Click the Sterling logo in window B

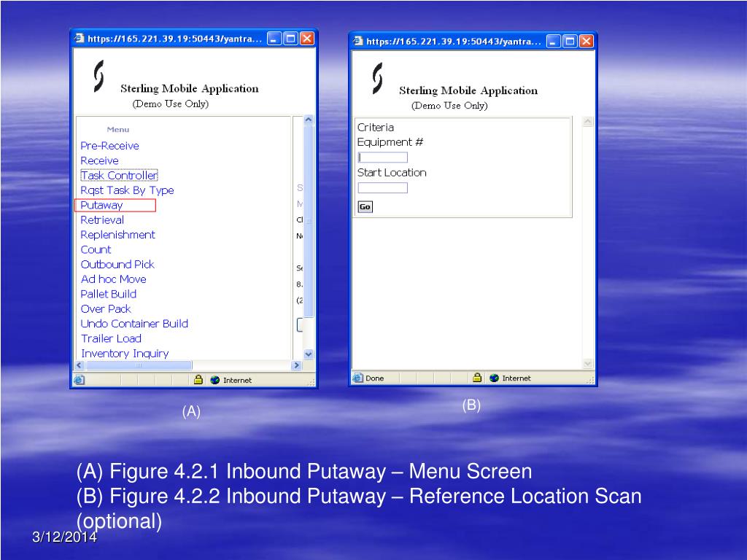click(x=377, y=78)
